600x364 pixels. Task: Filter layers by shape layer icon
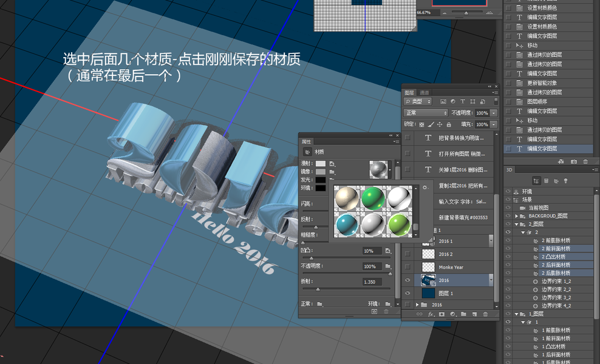(x=472, y=101)
